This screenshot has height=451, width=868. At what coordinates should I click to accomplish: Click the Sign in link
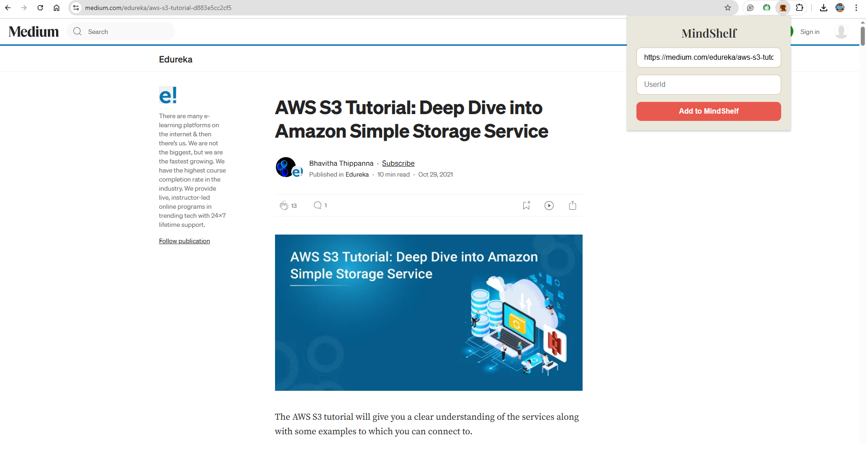[810, 32]
